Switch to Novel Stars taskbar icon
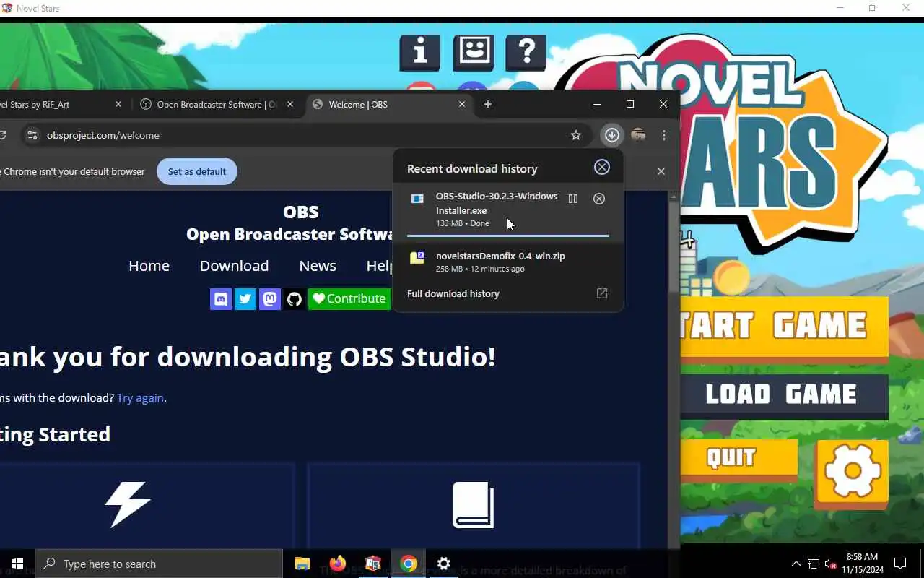The width and height of the screenshot is (924, 578). pyautogui.click(x=373, y=564)
